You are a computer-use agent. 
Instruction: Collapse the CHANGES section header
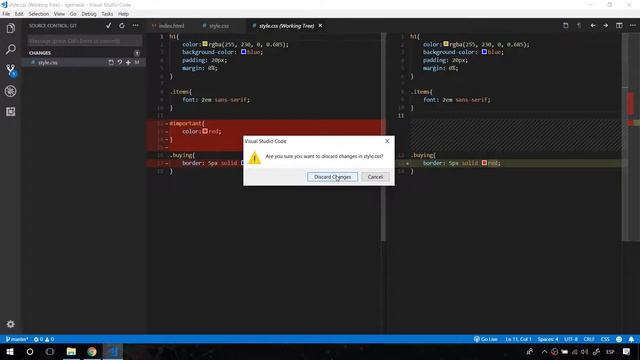point(40,53)
